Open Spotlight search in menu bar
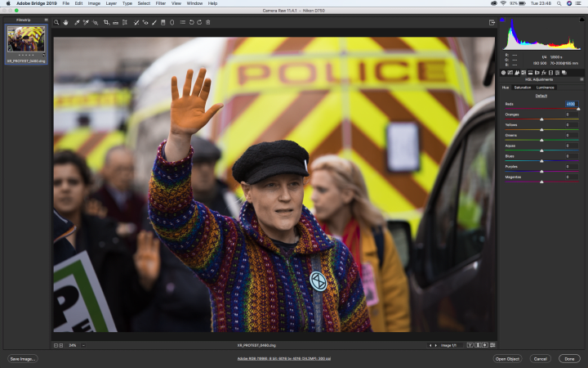588x368 pixels. tap(559, 3)
